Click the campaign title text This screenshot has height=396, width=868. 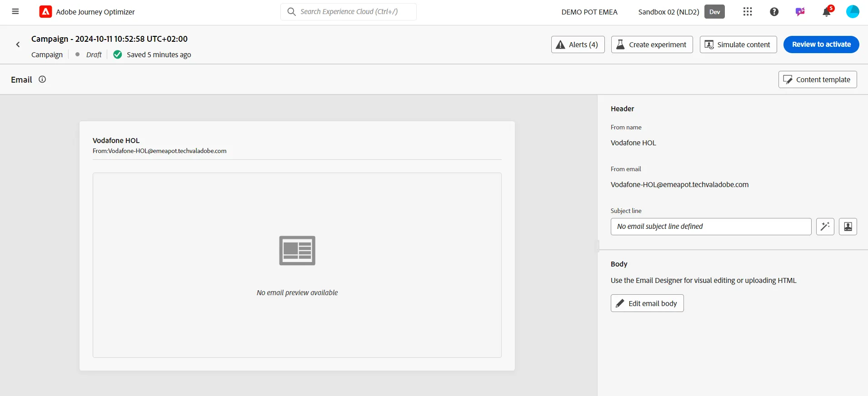point(110,39)
